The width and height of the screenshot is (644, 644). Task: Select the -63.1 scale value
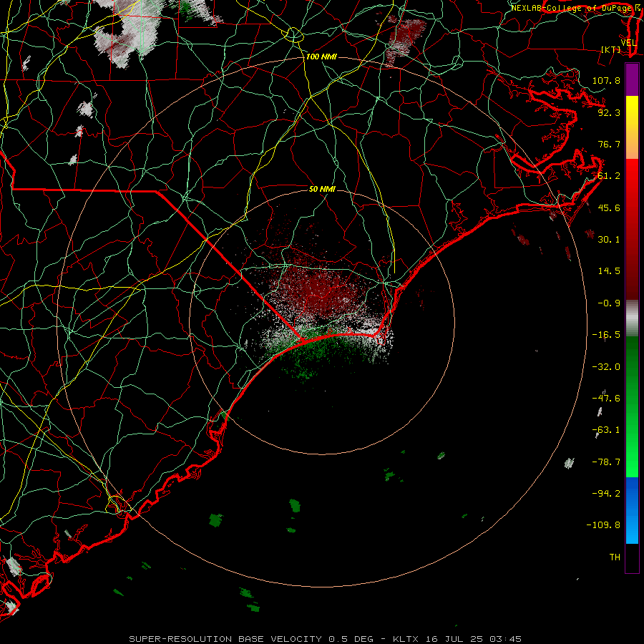pos(606,430)
